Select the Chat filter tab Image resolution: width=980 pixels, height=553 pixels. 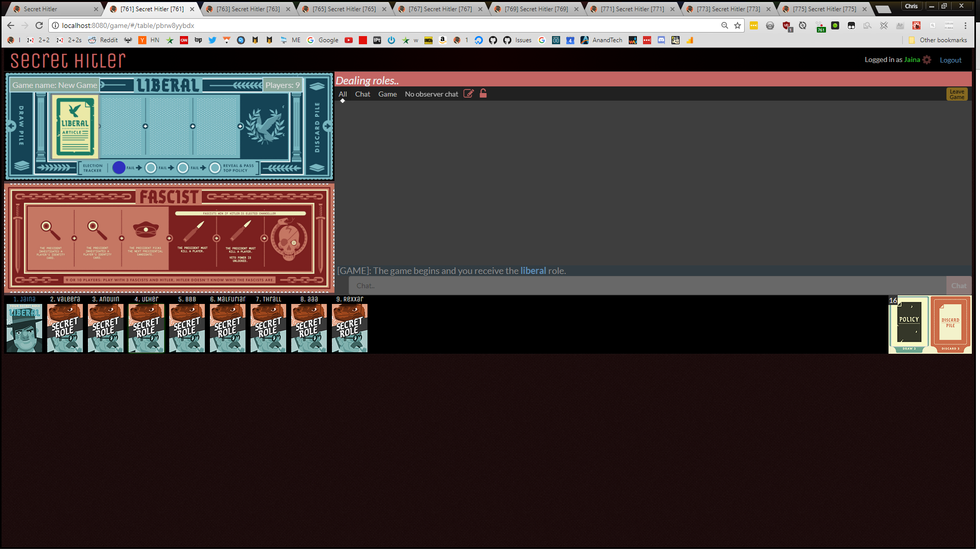coord(362,94)
